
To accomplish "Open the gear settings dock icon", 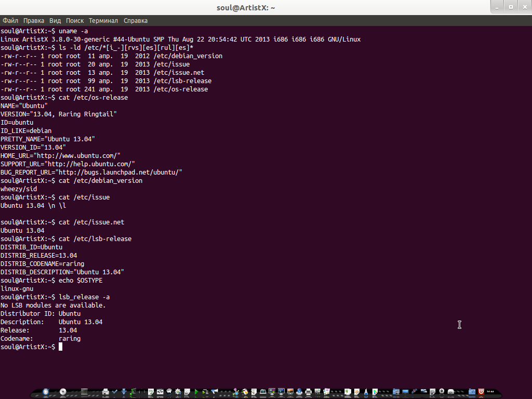I will click(178, 392).
